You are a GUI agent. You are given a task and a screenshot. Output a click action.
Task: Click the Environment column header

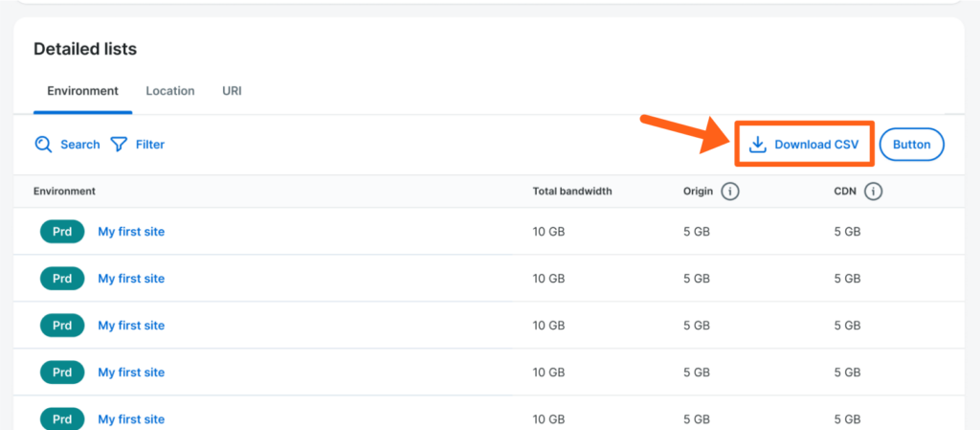pyautogui.click(x=64, y=192)
